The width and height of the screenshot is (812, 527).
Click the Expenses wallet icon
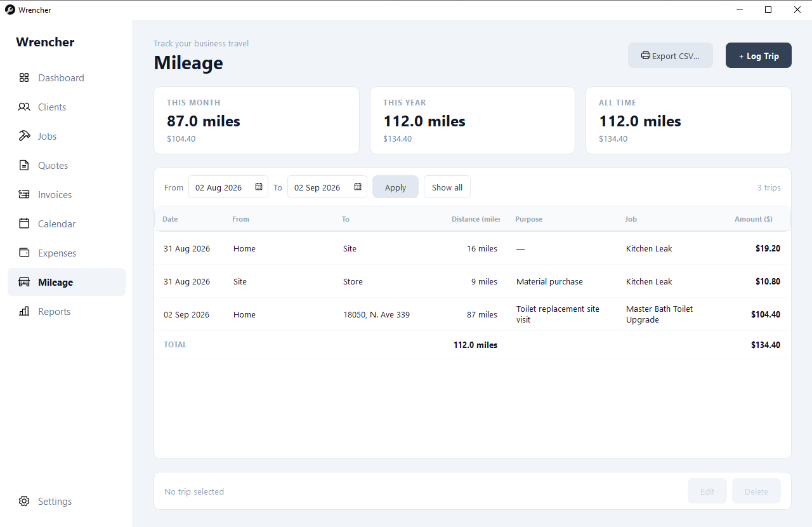(x=24, y=253)
